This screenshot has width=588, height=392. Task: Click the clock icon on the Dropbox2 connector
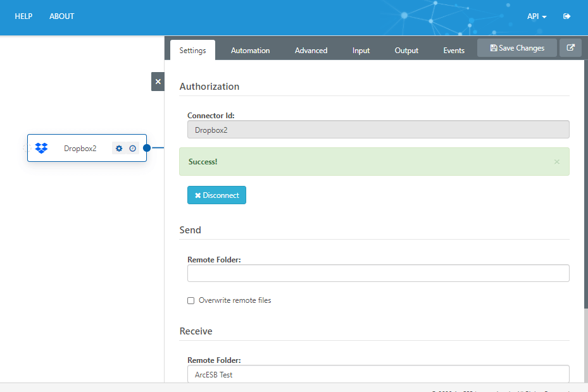click(132, 149)
